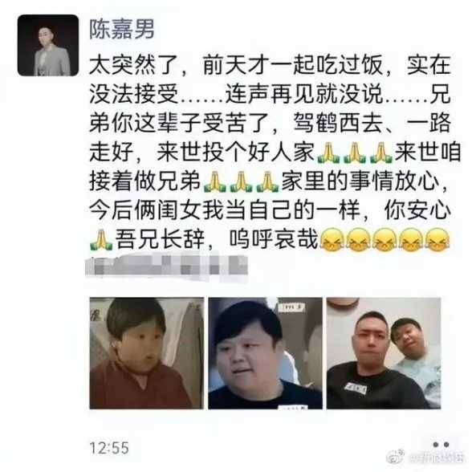476x472 pixels.
Task: Click the praying hands emoji right after 好人家
Action: coord(328,153)
